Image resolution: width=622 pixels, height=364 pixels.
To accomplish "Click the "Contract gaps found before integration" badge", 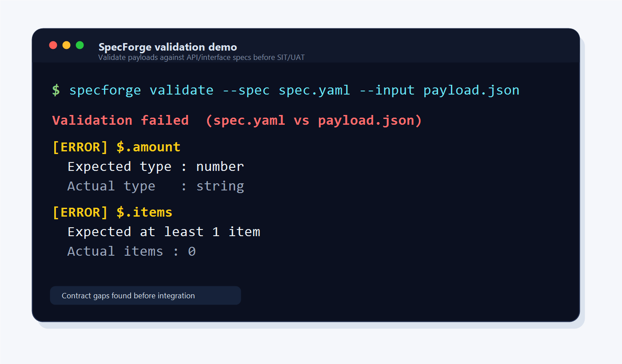I will pos(145,296).
